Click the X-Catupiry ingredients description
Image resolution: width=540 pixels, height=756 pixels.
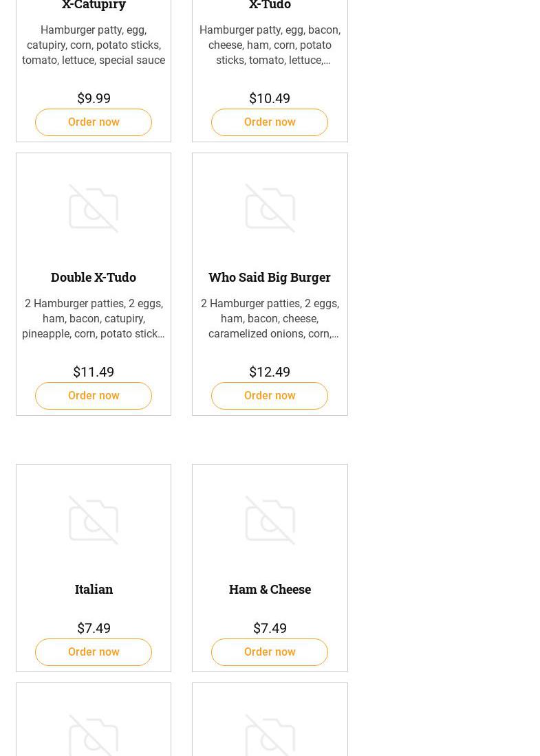tap(94, 45)
